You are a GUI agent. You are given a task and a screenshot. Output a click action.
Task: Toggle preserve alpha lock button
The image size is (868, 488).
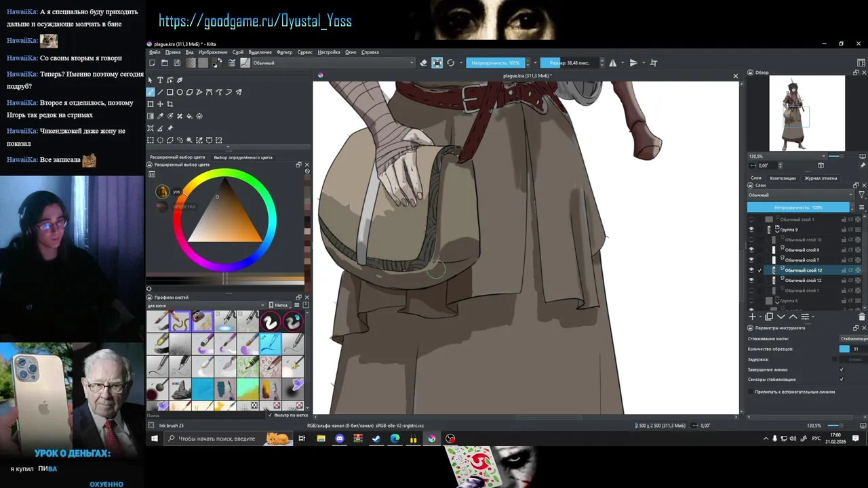[437, 63]
